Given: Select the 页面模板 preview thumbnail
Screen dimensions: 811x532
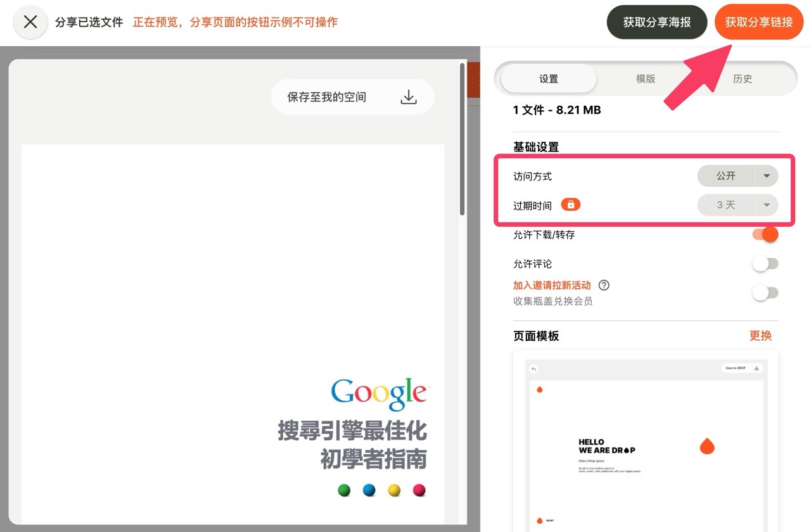Looking at the screenshot, I should click(x=646, y=442).
